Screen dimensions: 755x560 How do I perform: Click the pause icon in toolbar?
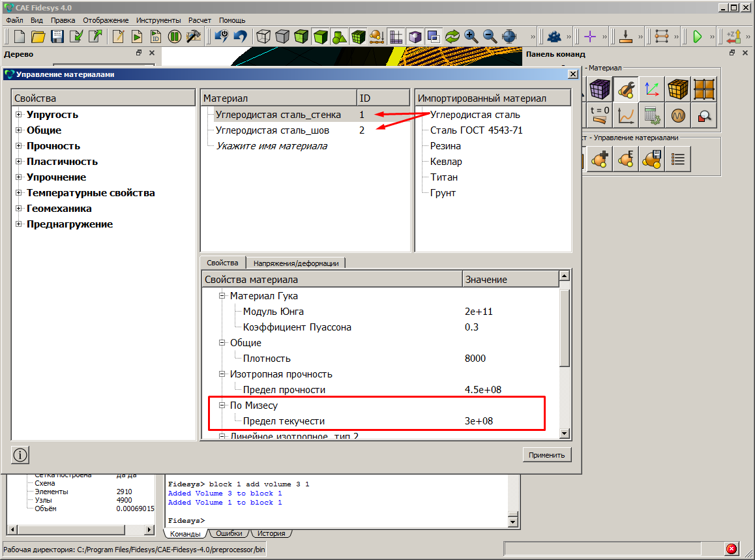click(174, 37)
